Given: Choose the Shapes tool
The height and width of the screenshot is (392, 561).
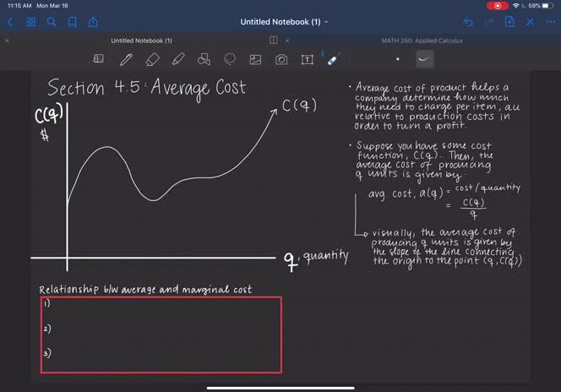Looking at the screenshot, I should [204, 60].
